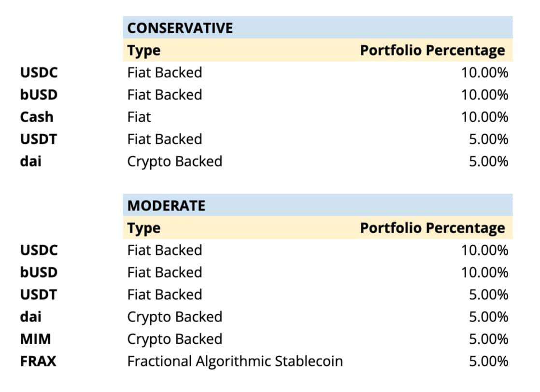Click Portfolio Percentage header under CONSERVATIVE
540x392 pixels.
click(433, 51)
